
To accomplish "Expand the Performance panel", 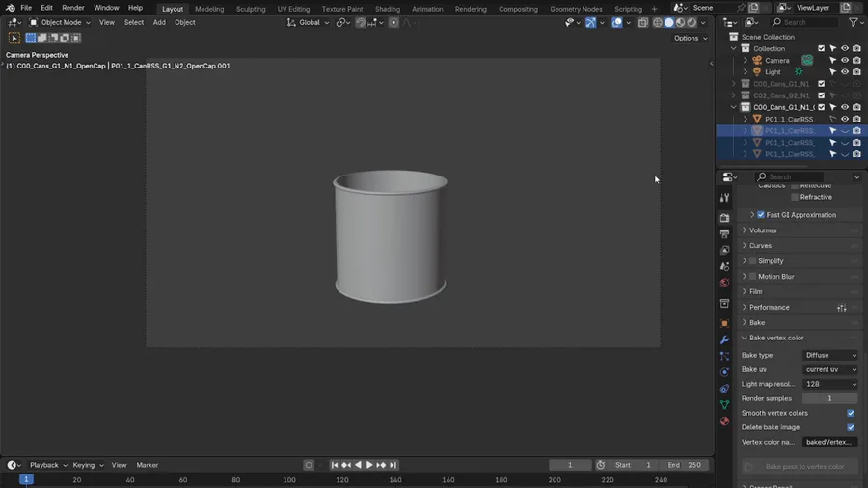I will [769, 308].
